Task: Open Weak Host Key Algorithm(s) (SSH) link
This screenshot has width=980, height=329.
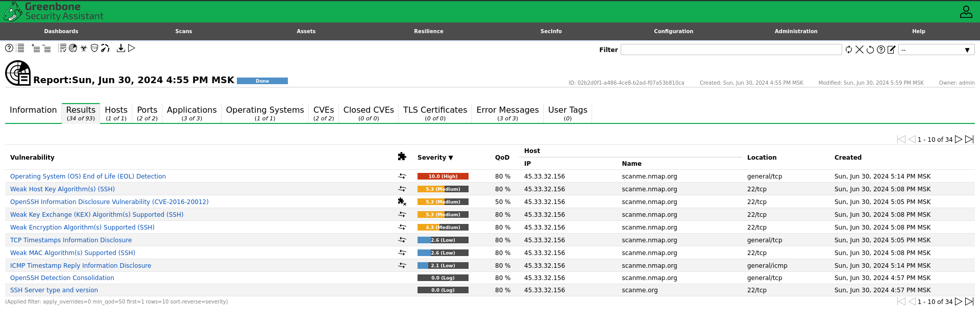Action: pyautogui.click(x=62, y=189)
